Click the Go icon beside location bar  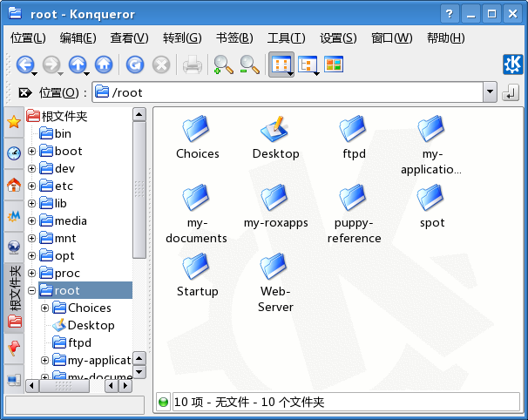click(511, 92)
